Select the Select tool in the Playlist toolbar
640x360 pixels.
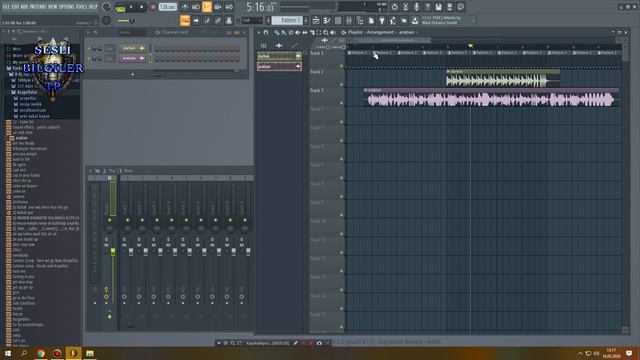point(319,32)
